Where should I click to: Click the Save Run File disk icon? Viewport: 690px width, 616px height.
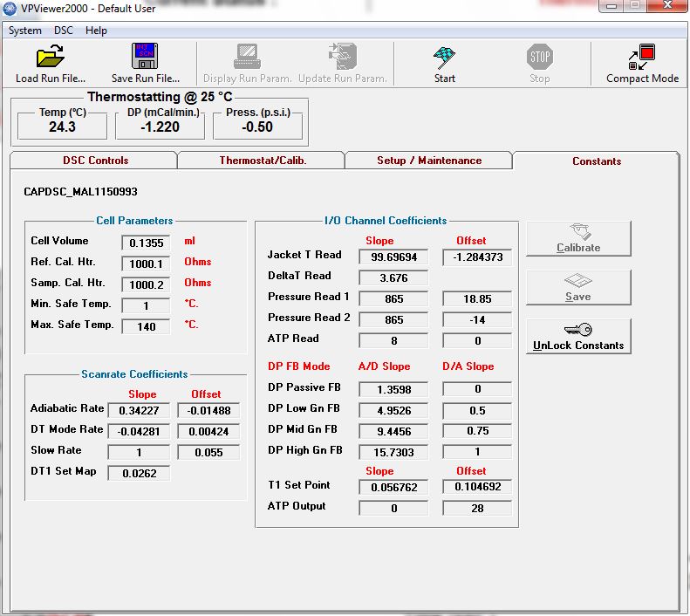(x=145, y=58)
